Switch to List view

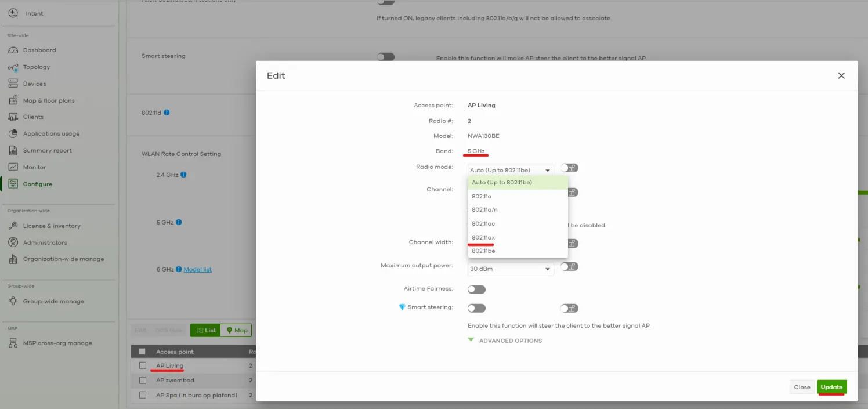click(x=205, y=330)
